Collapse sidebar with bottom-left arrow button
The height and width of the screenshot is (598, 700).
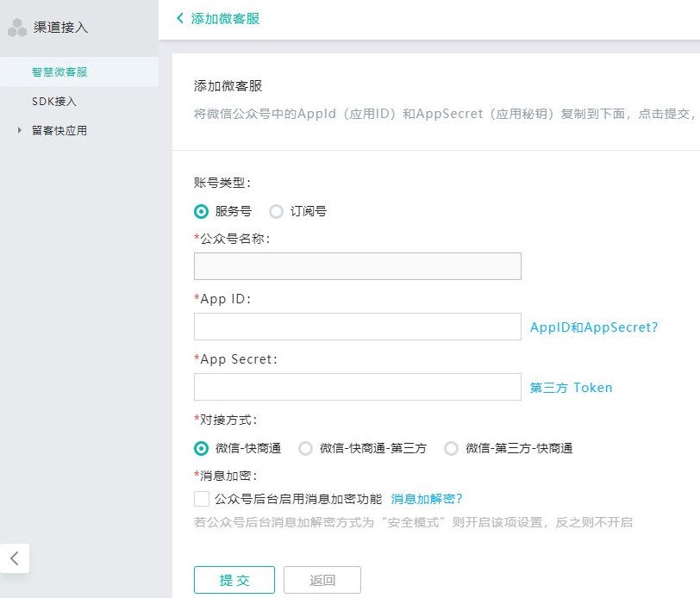(x=15, y=558)
